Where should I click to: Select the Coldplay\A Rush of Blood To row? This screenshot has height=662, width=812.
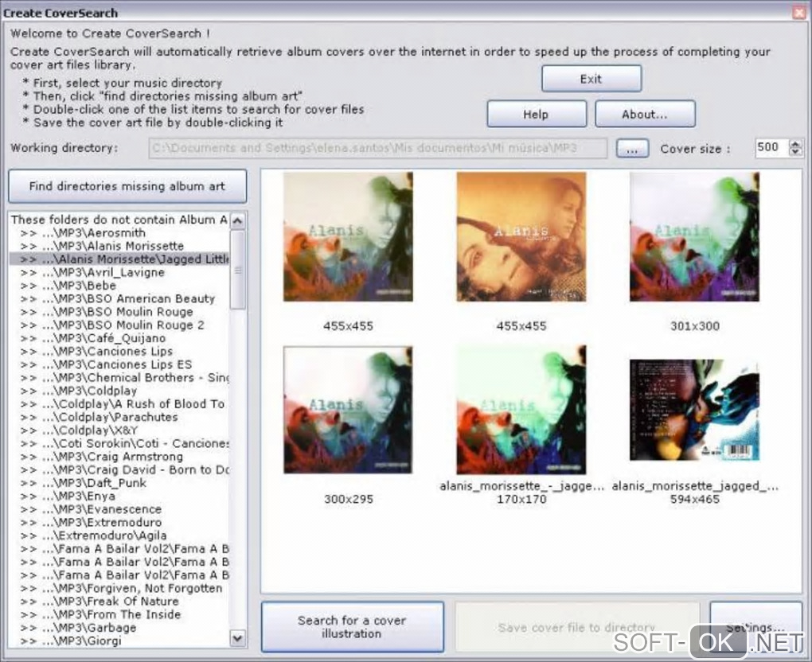[119, 403]
